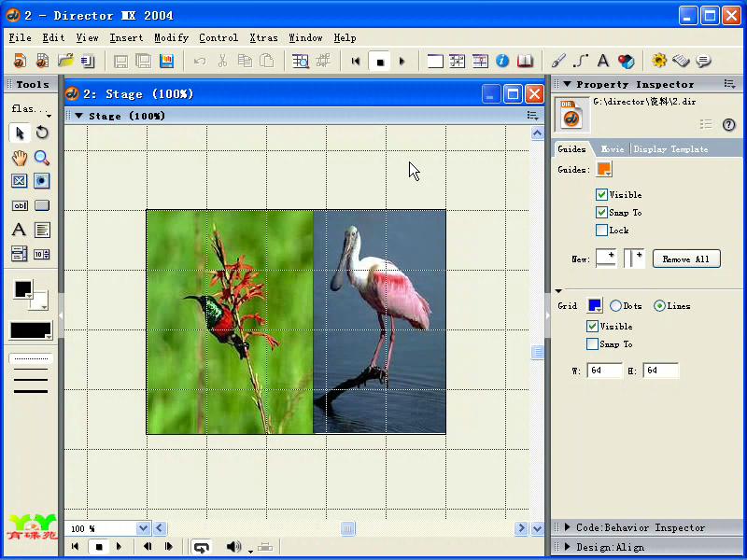Collapse the Stage panel triangle
This screenshot has height=560, width=747.
pyautogui.click(x=79, y=116)
